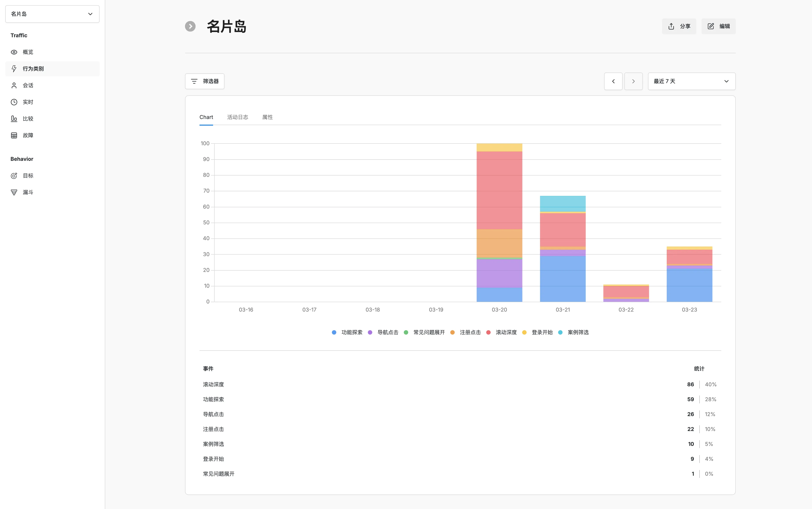Click the target icon next to 目标

pyautogui.click(x=14, y=176)
